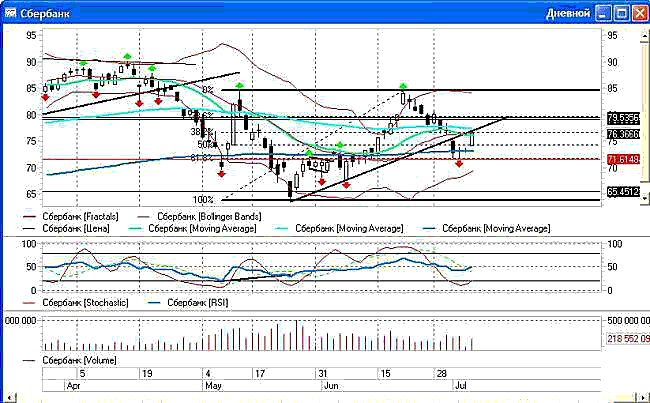Viewport: 650px width, 403px height.
Task: Click the horizontal scrollbar left arrow
Action: pyautogui.click(x=11, y=398)
